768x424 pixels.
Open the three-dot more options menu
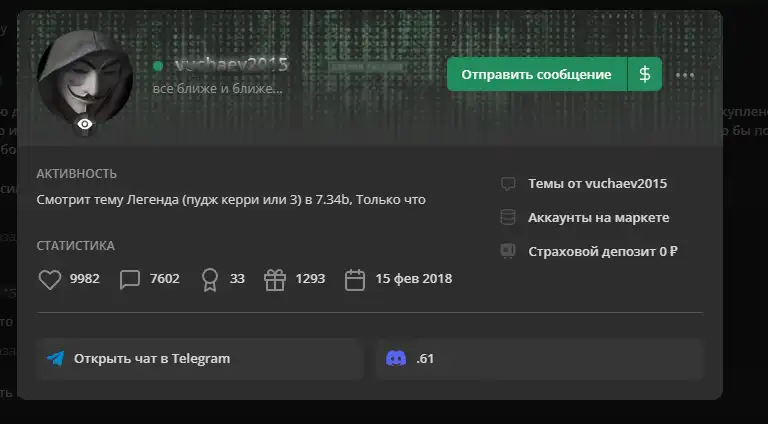click(685, 75)
